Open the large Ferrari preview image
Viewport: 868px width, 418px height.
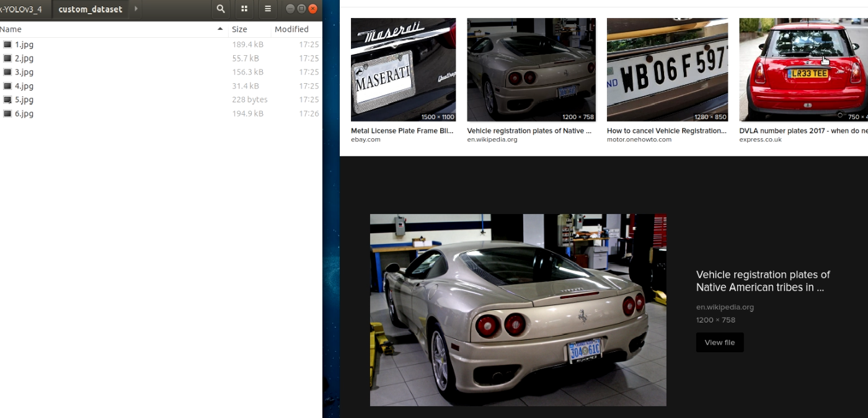click(518, 310)
